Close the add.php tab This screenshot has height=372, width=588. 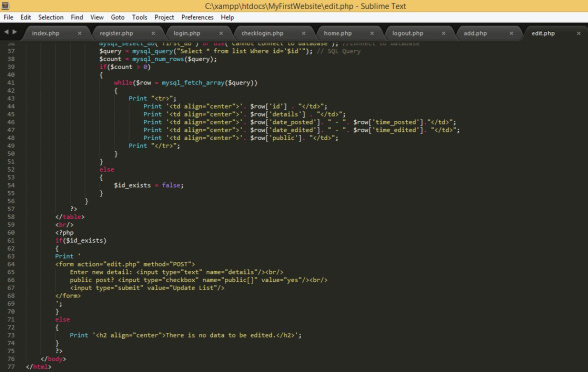tap(511, 33)
